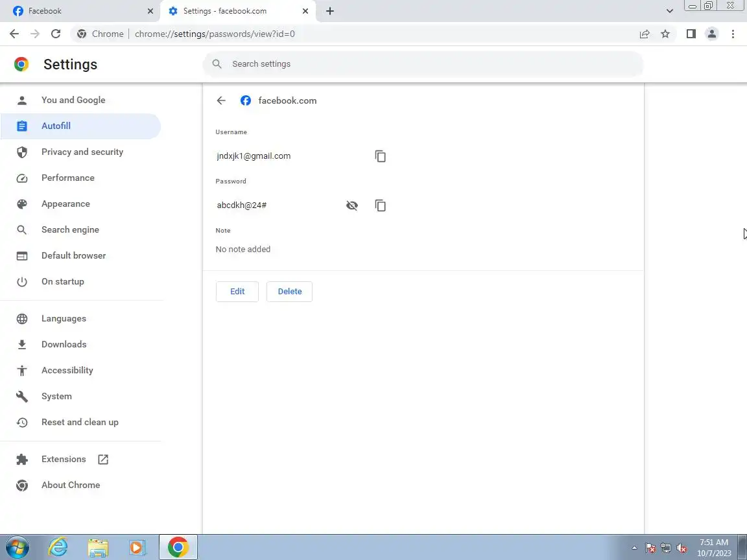Open Reset and clean up
This screenshot has width=747, height=560.
coord(81,423)
